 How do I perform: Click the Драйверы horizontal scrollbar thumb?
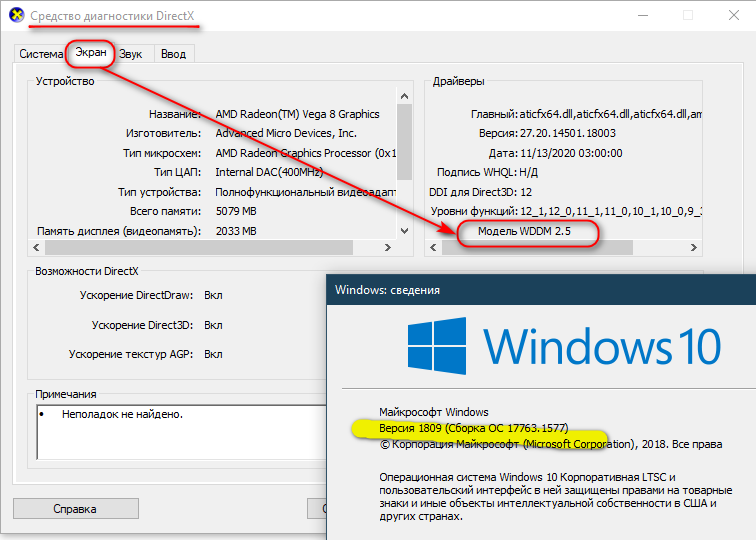tap(538, 247)
